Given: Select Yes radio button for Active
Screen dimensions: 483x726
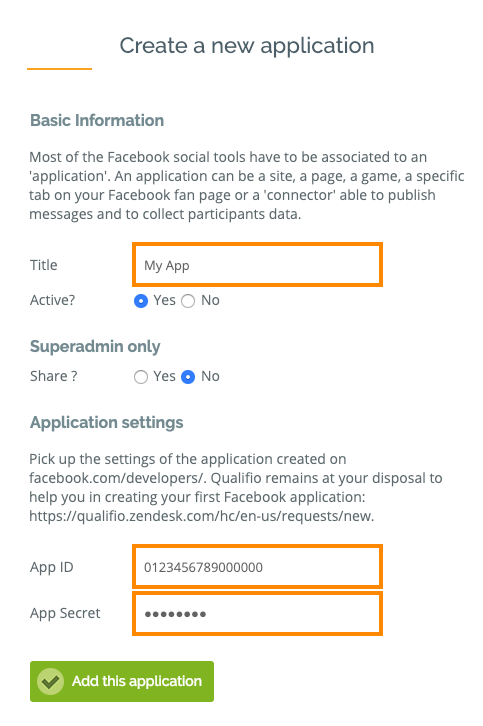Looking at the screenshot, I should [x=141, y=301].
